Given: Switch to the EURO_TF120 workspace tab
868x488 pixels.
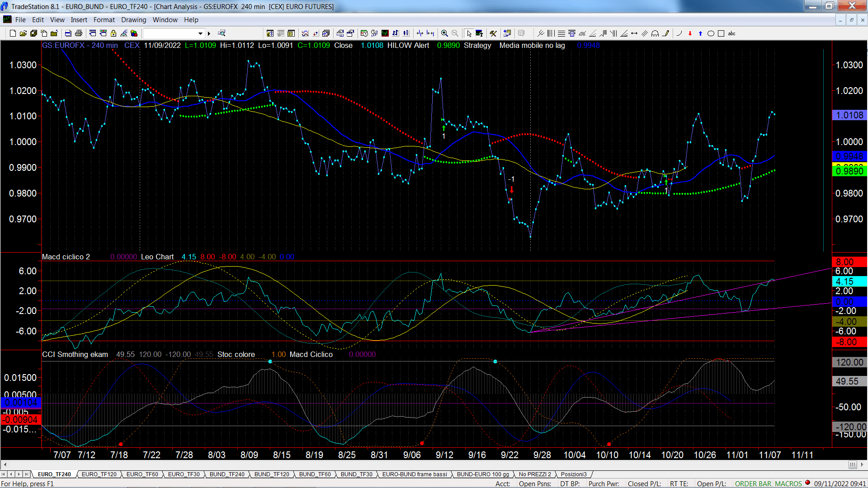Looking at the screenshot, I should coord(99,474).
